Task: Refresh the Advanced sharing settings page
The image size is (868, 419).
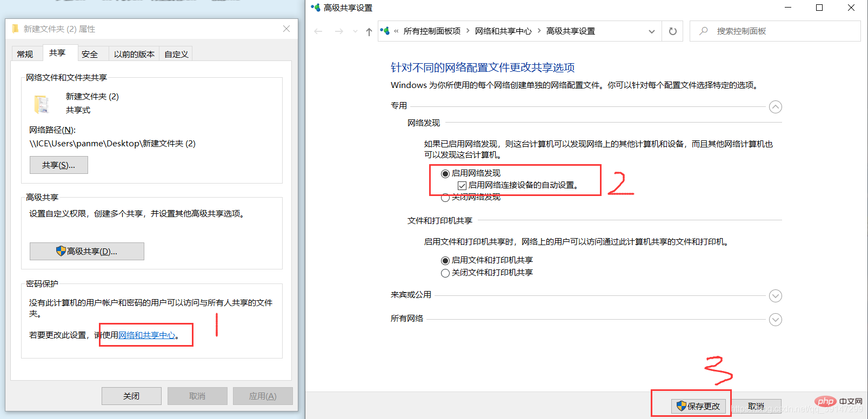Action: pyautogui.click(x=672, y=31)
